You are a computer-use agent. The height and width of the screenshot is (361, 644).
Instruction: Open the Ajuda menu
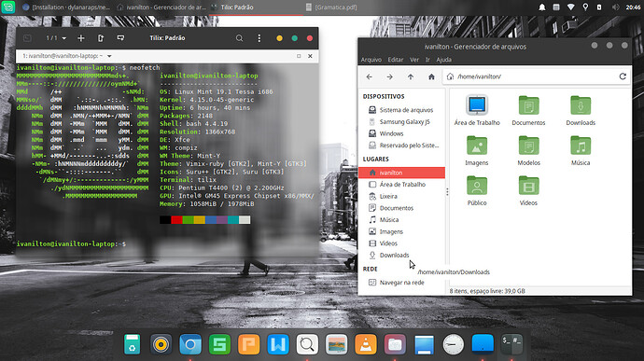(443, 60)
